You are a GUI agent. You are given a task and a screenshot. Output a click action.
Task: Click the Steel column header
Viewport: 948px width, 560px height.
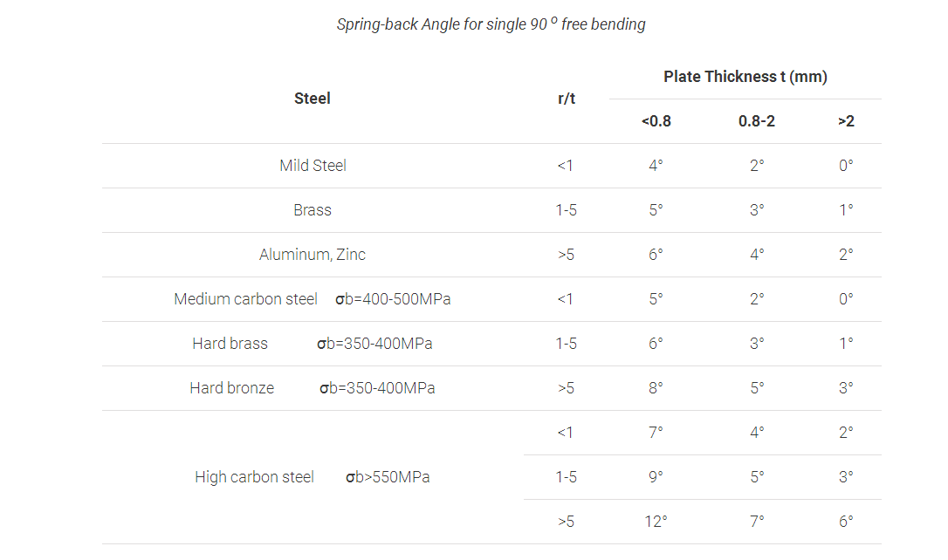(313, 99)
